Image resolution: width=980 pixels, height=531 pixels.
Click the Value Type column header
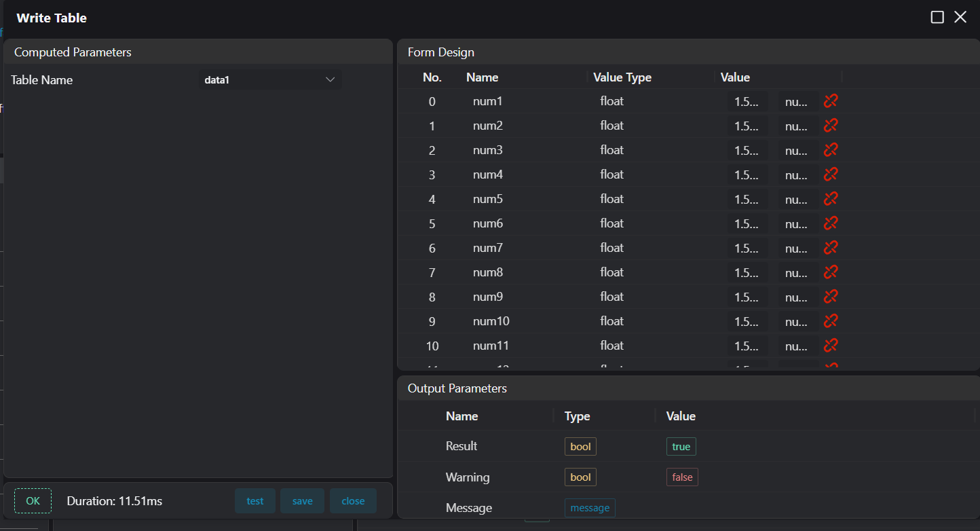(x=622, y=77)
